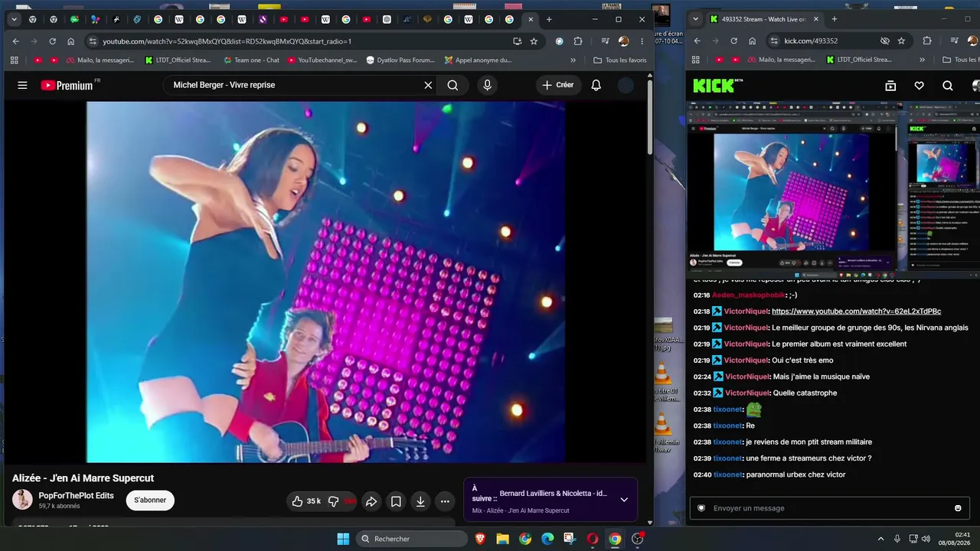Show hidden system tray icons

(x=880, y=539)
